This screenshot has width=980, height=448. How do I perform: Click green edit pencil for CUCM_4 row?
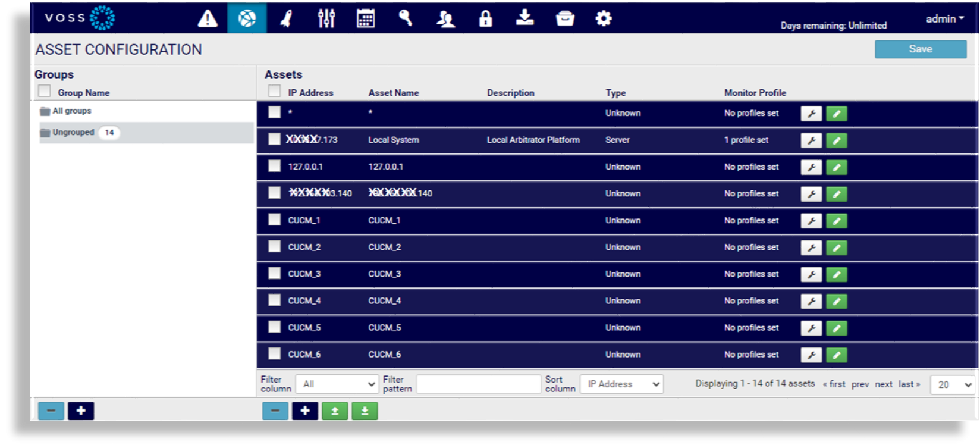pos(836,301)
